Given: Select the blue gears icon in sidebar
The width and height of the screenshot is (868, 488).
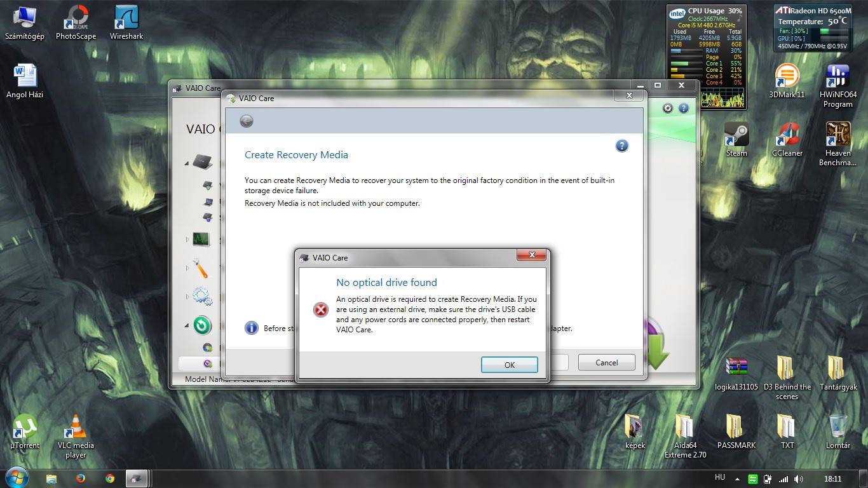Looking at the screenshot, I should [202, 295].
